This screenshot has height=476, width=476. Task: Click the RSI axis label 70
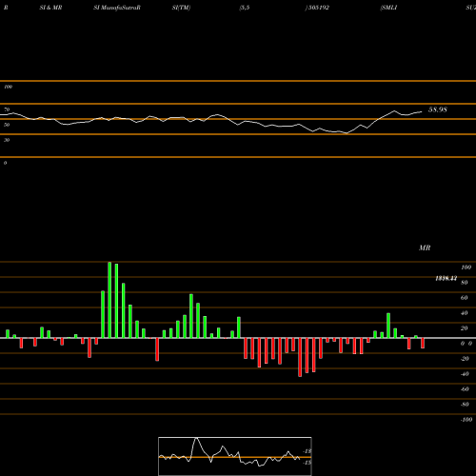pos(7,109)
